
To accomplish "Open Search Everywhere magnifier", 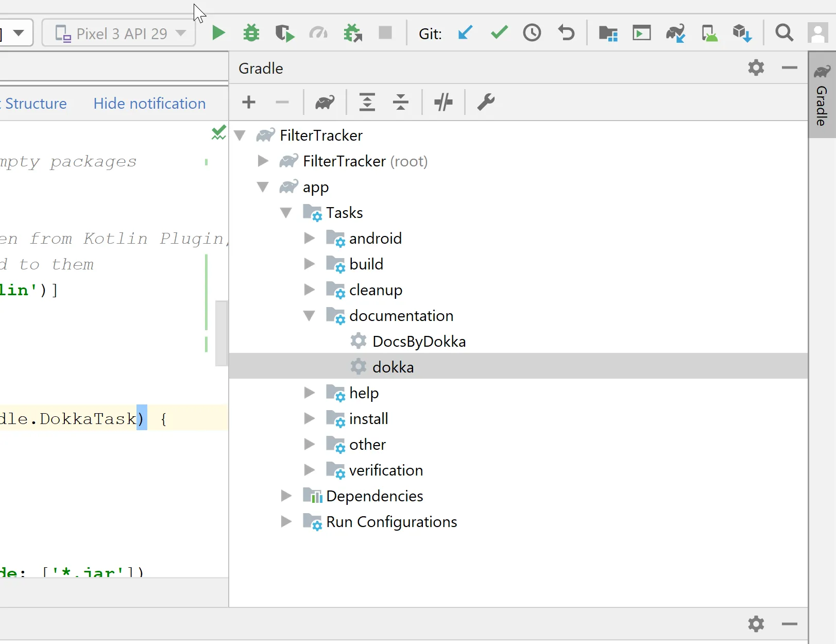I will tap(784, 32).
